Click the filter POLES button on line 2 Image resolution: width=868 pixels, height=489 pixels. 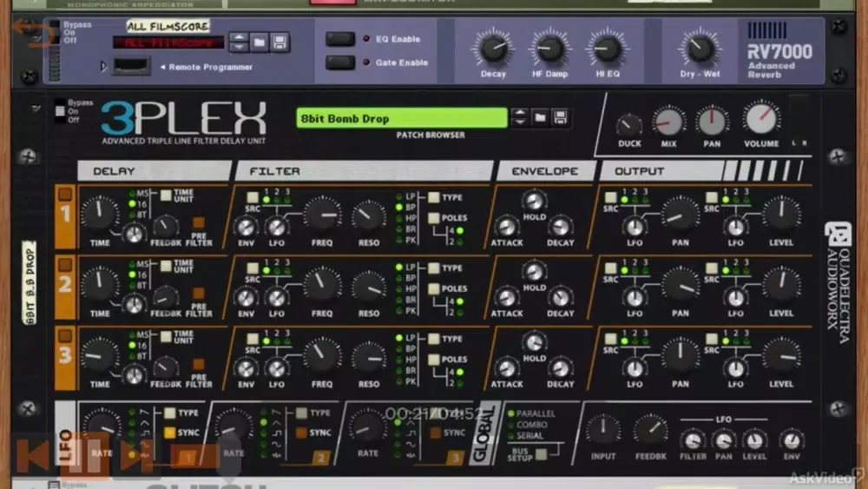pos(434,288)
